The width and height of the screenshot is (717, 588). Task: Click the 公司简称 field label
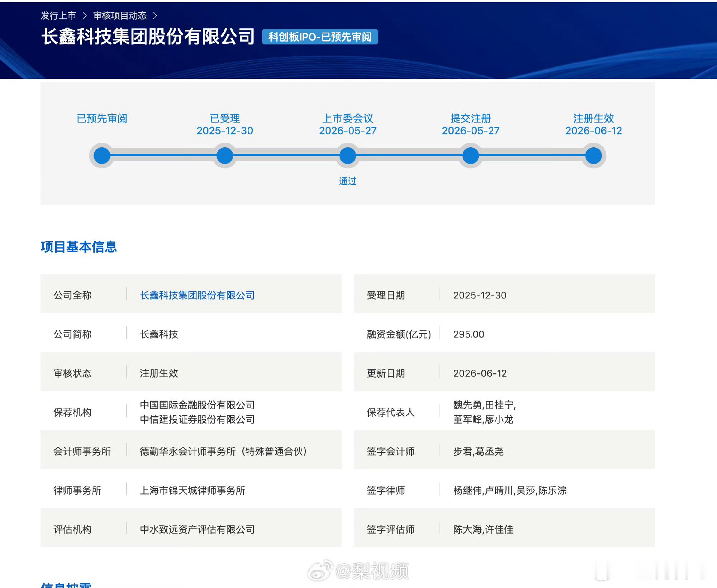[72, 334]
